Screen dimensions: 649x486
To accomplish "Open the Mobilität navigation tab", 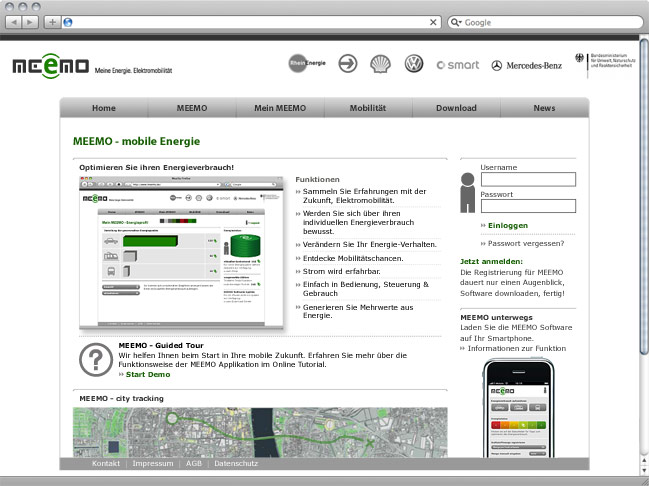I will pyautogui.click(x=368, y=108).
